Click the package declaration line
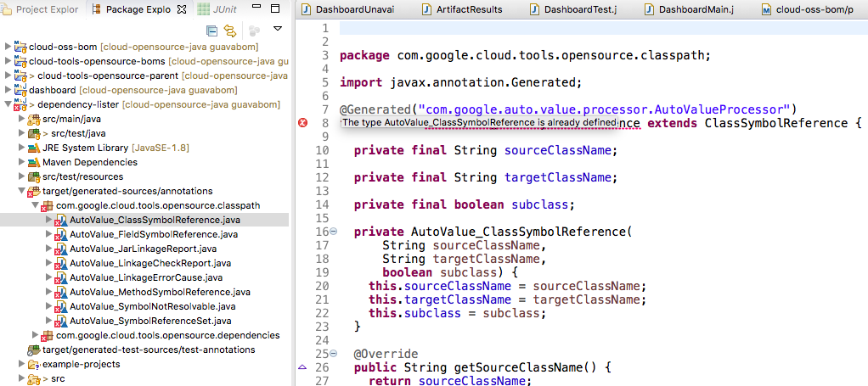This screenshot has height=386, width=868. point(525,55)
